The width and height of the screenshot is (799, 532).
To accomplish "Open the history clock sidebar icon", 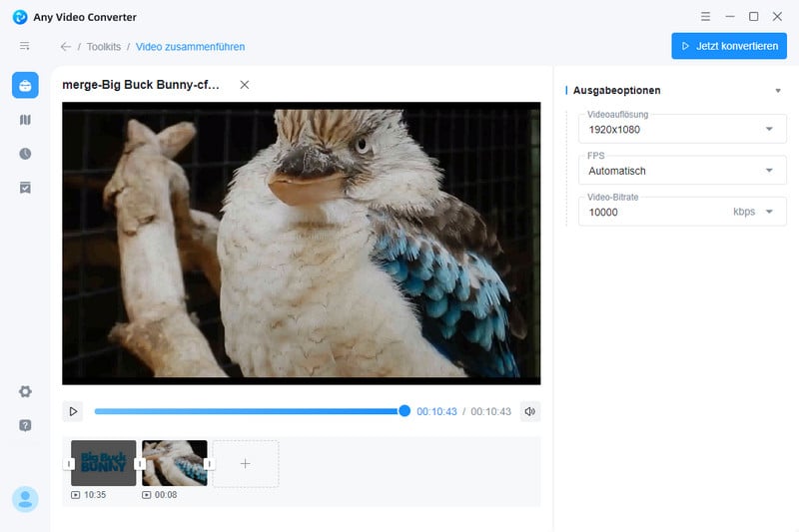I will (x=25, y=154).
